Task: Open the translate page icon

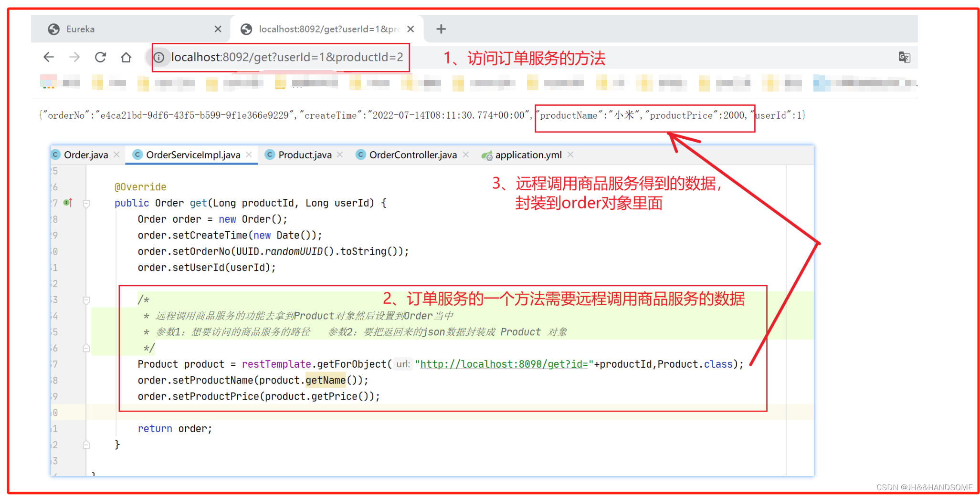Action: click(904, 57)
